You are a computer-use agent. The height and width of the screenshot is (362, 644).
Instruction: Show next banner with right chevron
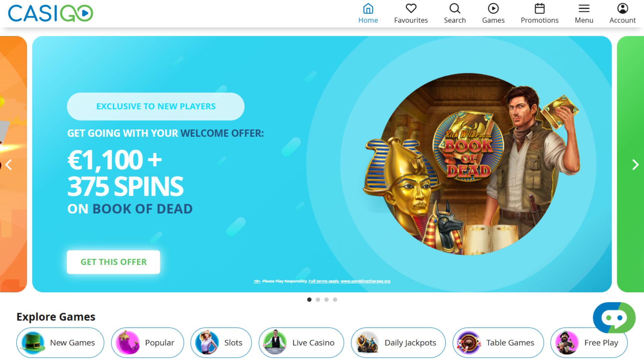tap(635, 165)
